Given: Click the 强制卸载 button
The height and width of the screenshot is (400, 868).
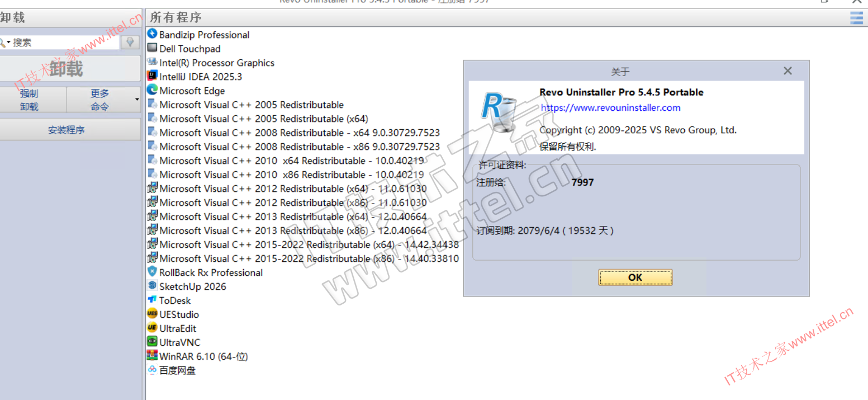Looking at the screenshot, I should [x=30, y=100].
